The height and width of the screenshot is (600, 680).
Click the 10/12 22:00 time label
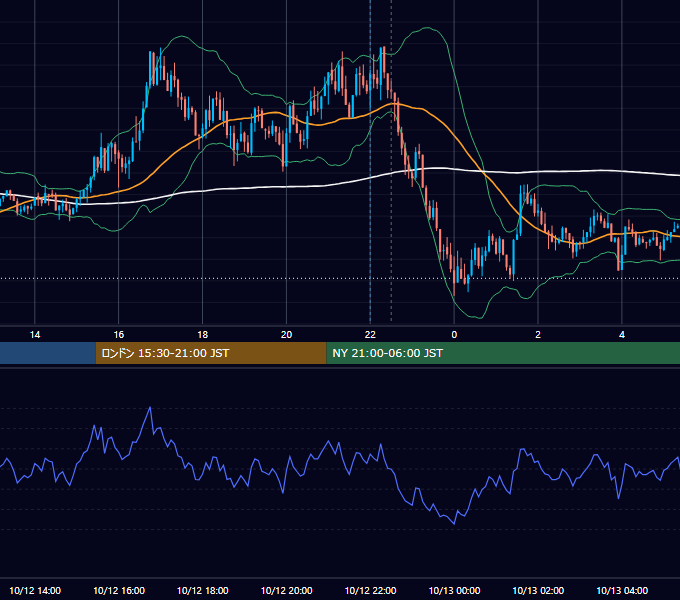[370, 590]
